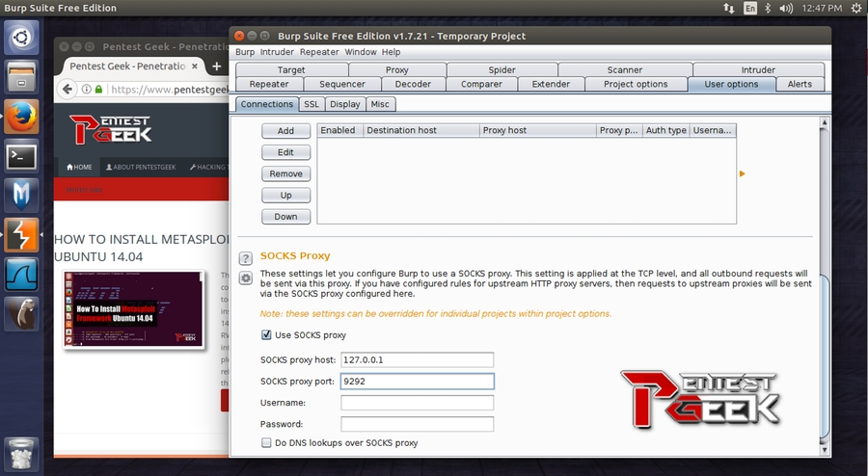The image size is (868, 476).
Task: Open SOCKS Proxy help question-mark icon
Action: (x=246, y=258)
